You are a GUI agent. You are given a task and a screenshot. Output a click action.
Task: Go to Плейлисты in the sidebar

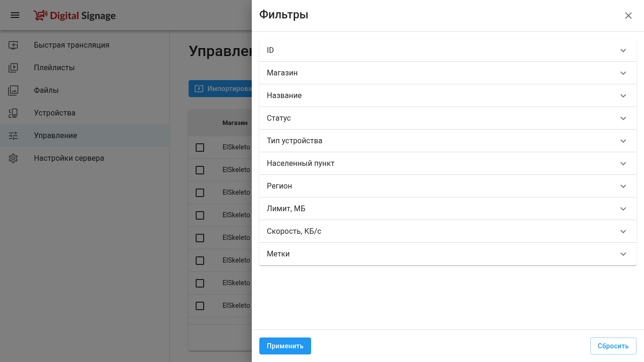point(54,68)
